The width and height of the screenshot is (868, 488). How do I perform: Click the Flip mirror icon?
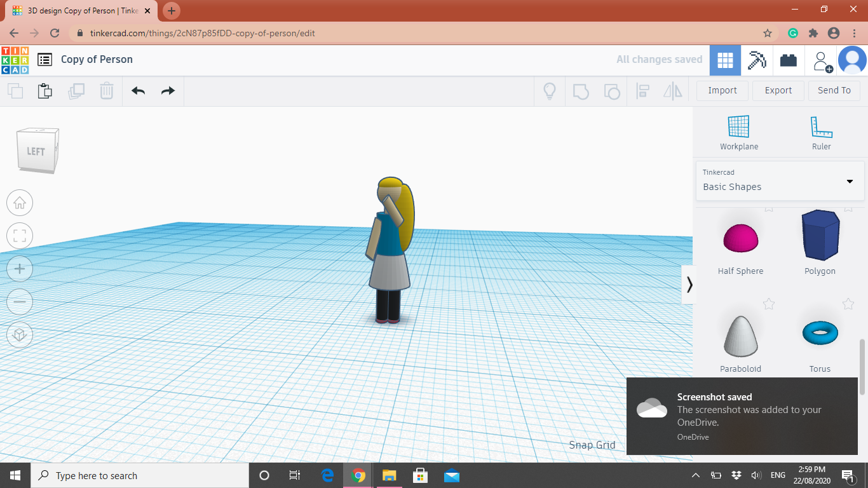[x=673, y=91]
